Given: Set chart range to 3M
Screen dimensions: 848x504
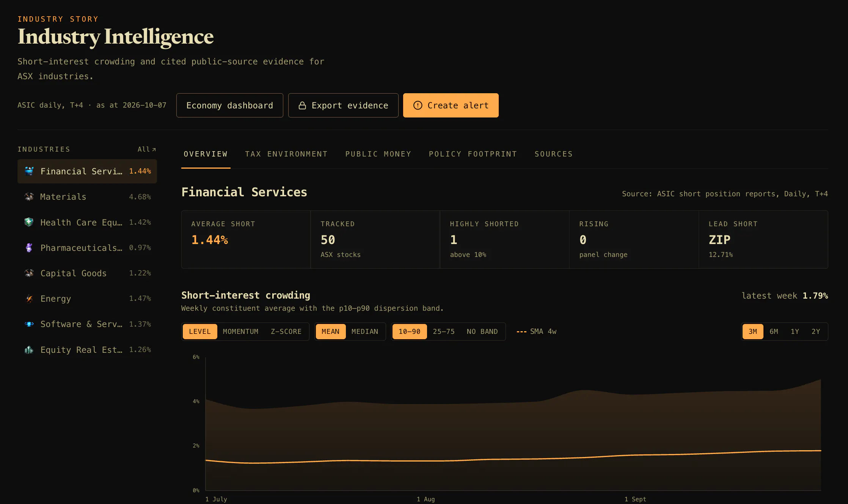Looking at the screenshot, I should point(753,332).
